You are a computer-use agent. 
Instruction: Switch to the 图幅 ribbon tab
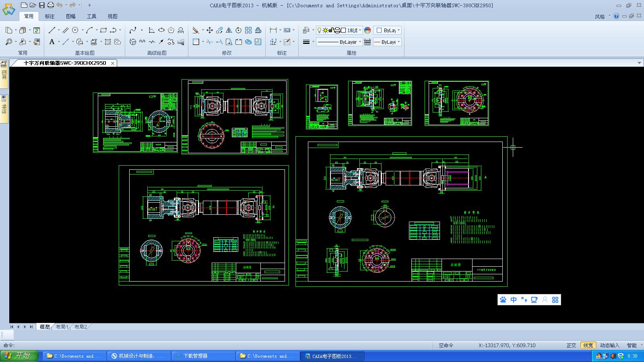[70, 16]
